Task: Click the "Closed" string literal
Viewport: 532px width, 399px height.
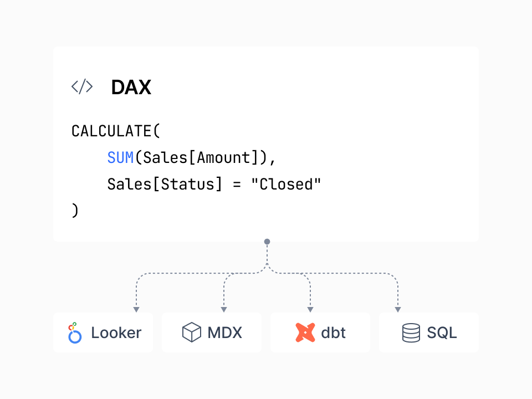Action: coord(286,184)
